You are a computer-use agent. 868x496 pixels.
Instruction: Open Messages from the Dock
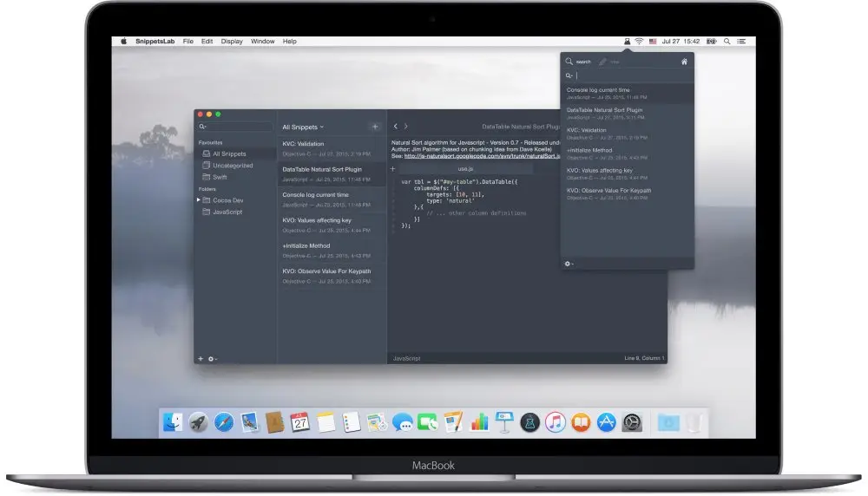click(x=403, y=422)
